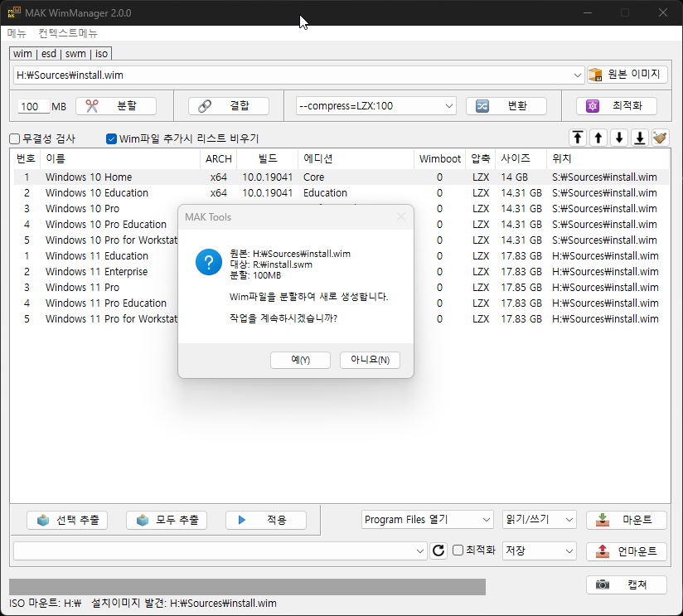Viewport: 683px width, 616px height.
Task: Select the Windows 11 Pro row
Action: 341,288
